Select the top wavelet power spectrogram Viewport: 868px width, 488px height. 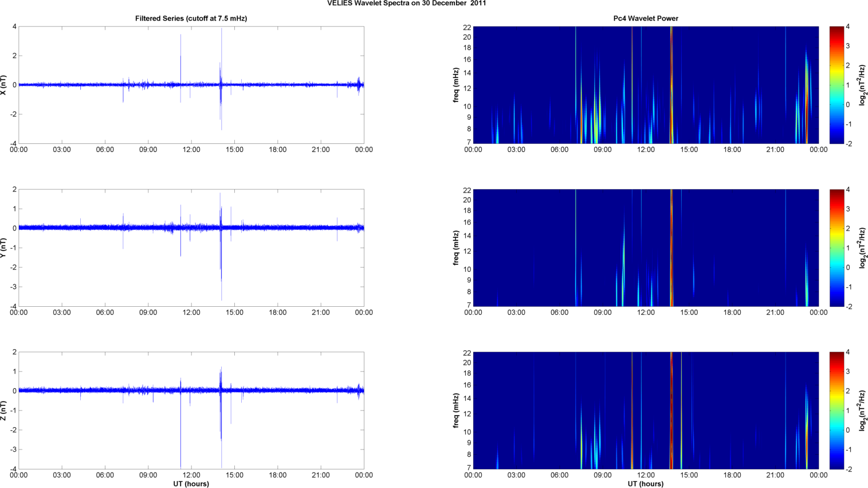coord(646,85)
